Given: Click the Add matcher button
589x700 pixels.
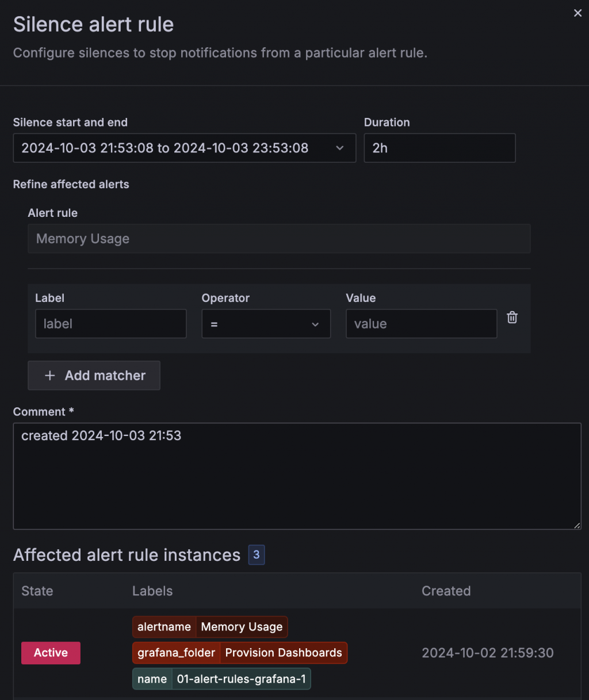Looking at the screenshot, I should [x=94, y=376].
